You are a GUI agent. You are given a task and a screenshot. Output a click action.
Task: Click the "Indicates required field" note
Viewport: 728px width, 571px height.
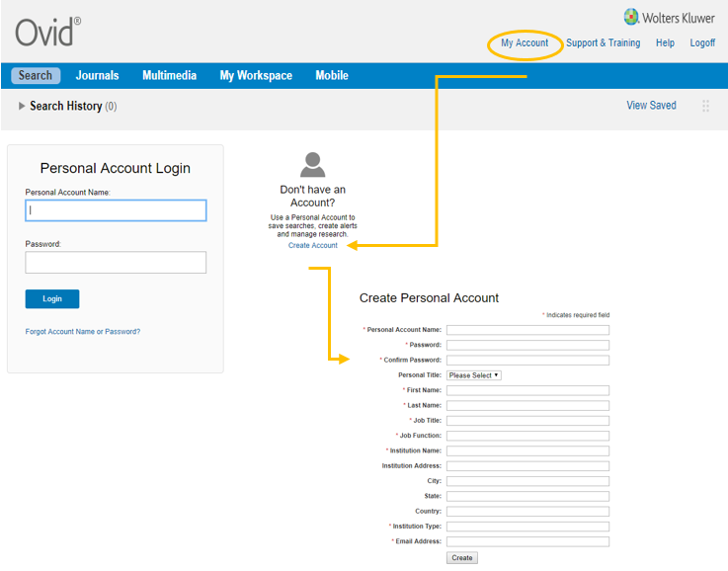[576, 315]
